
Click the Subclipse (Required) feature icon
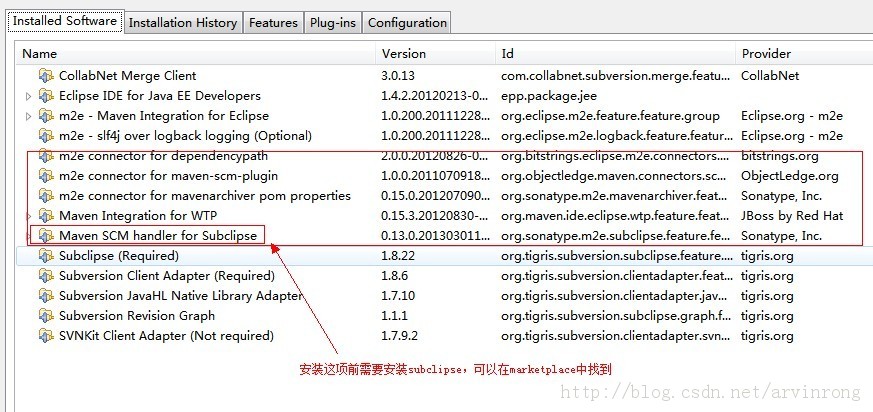coord(46,256)
